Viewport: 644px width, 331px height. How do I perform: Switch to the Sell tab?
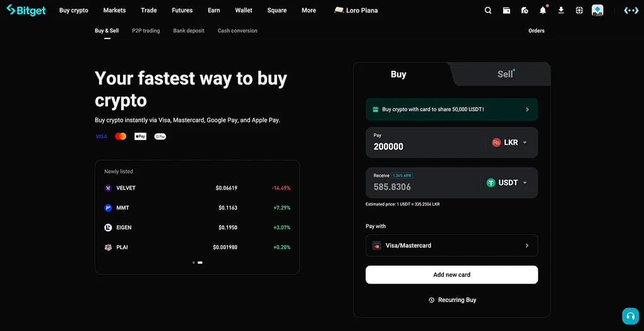click(x=505, y=74)
